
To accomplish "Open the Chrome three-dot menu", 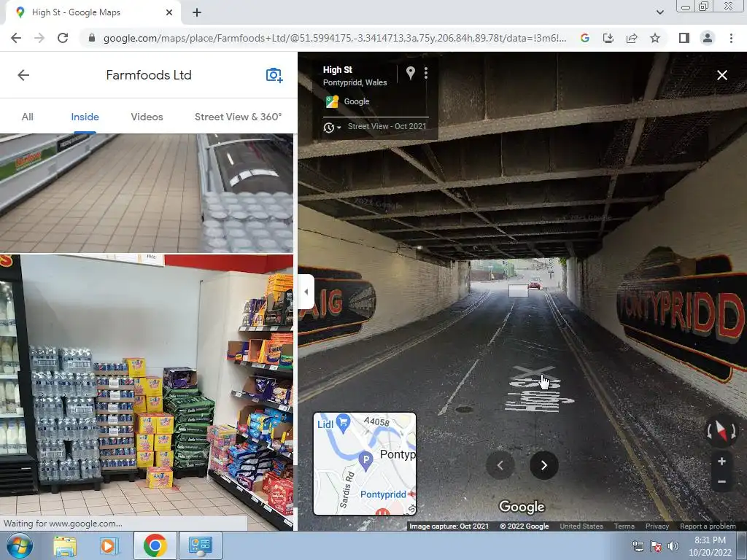I will (731, 38).
